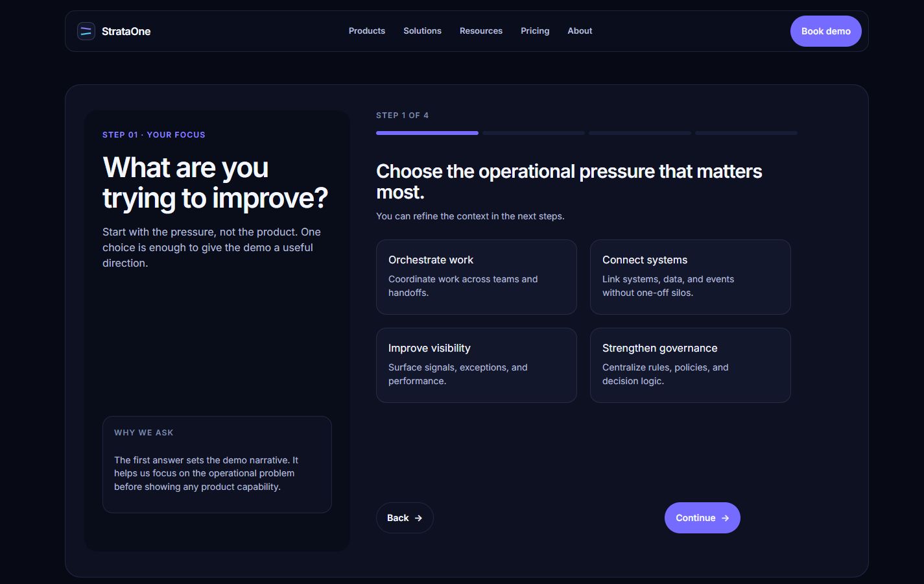The image size is (924, 584).
Task: Click the StrataOne logo icon
Action: 86,31
